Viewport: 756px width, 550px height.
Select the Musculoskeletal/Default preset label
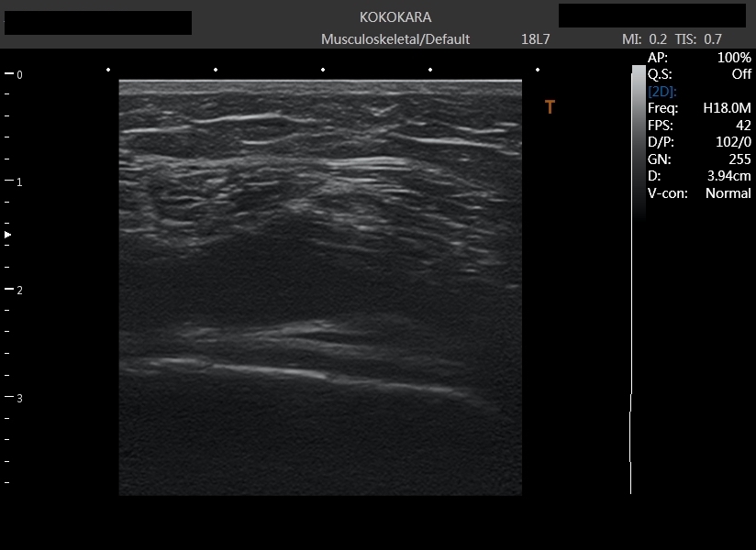point(395,39)
